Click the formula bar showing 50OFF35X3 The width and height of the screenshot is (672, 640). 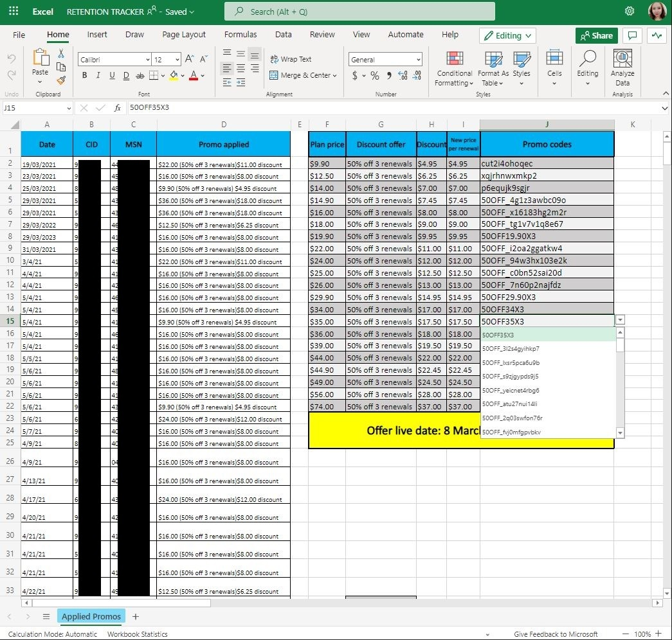[394, 108]
